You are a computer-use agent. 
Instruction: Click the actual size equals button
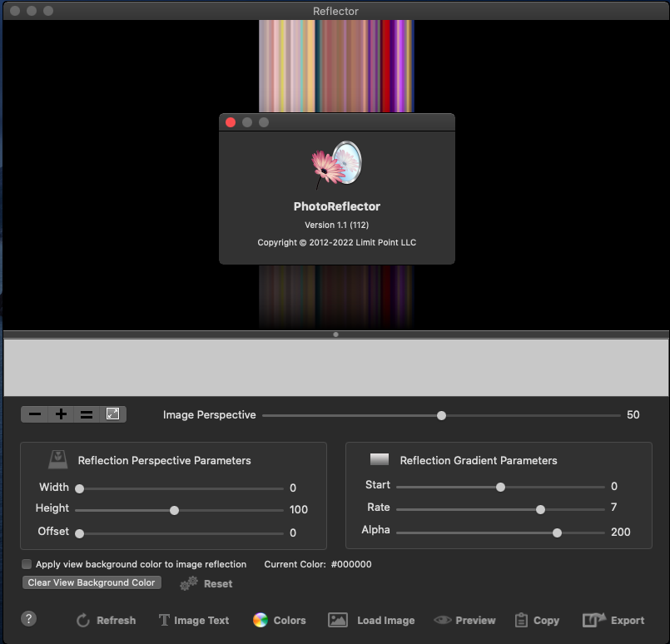[87, 414]
